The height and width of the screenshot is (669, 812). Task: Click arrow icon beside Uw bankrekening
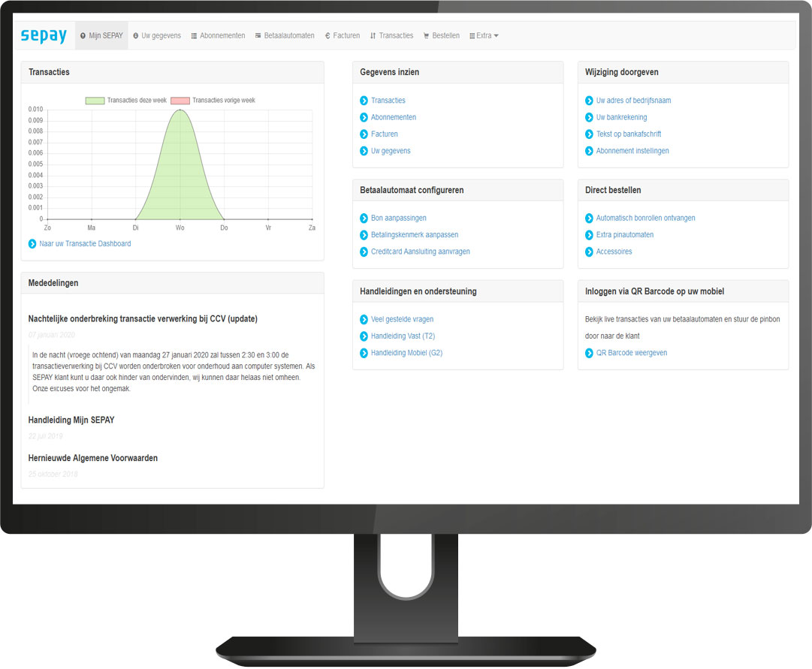(x=590, y=118)
